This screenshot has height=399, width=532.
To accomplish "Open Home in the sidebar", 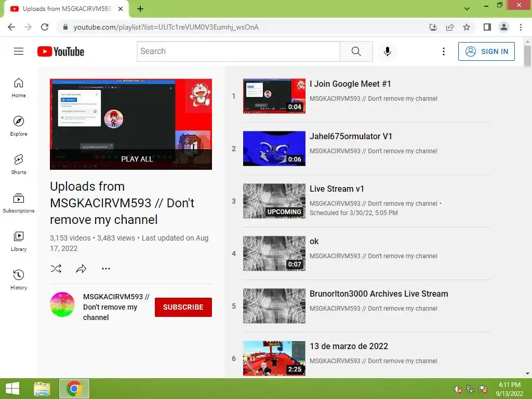I will 19,87.
